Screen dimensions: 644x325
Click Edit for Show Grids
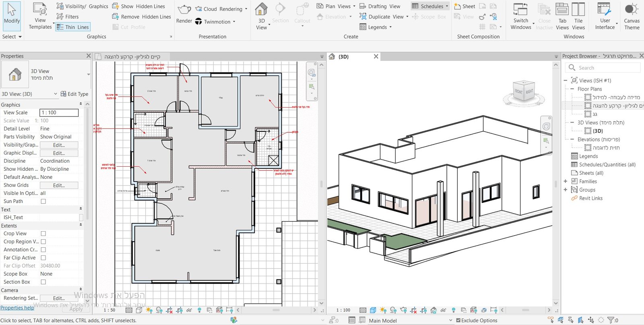(x=59, y=185)
